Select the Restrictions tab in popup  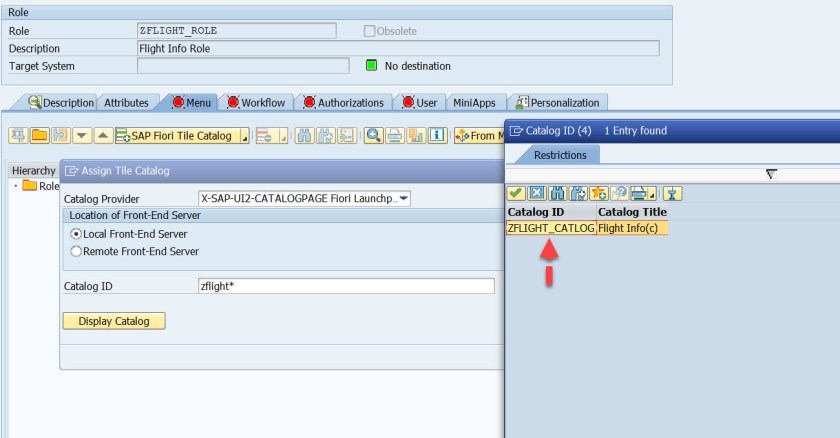[560, 155]
